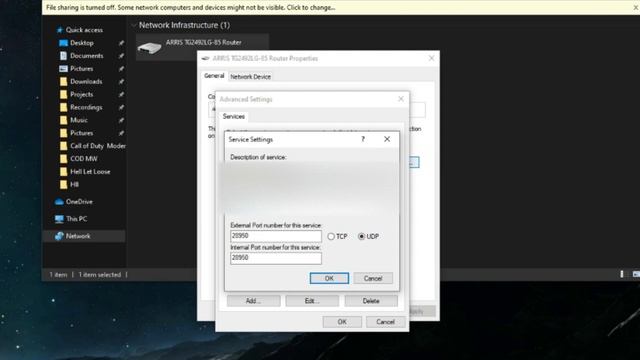Open Hell Let Loose folder in sidebar

pos(90,171)
